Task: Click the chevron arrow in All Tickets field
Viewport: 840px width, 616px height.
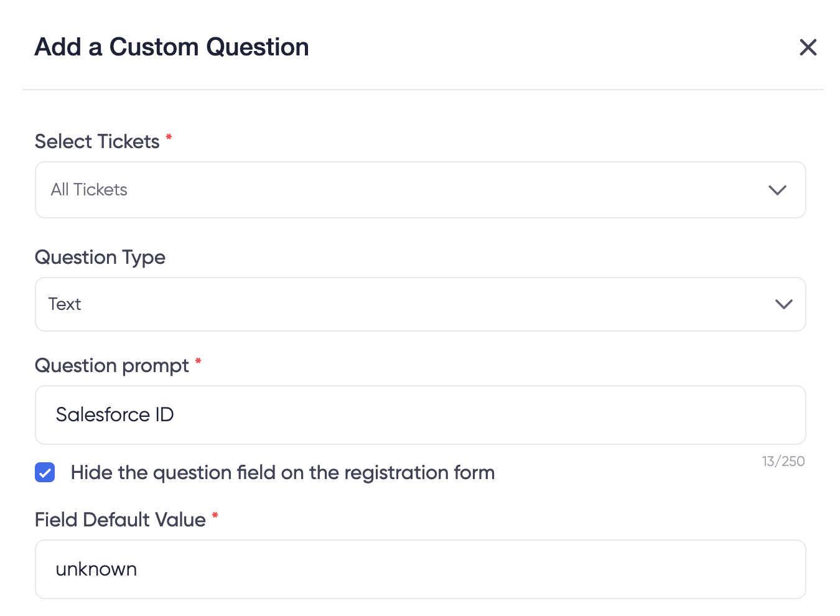Action: click(777, 190)
